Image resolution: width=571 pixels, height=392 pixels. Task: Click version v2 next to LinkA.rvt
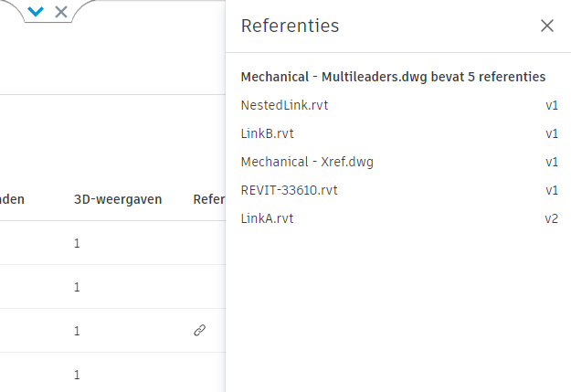(552, 218)
